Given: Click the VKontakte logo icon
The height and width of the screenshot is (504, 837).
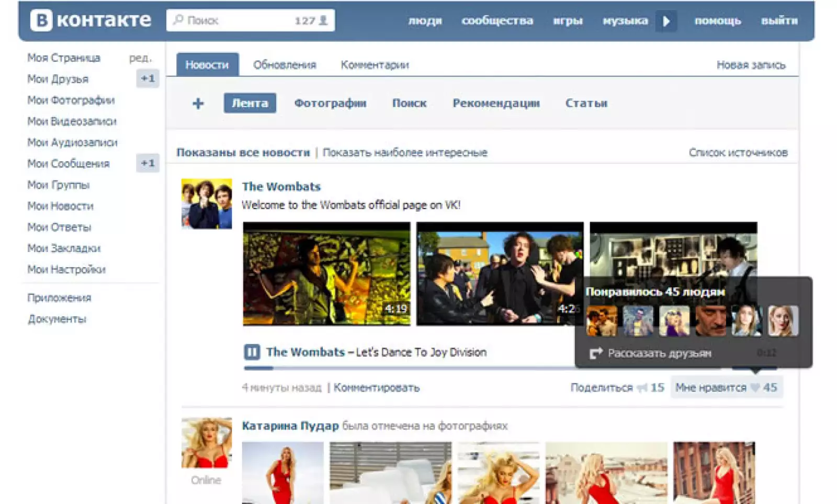Looking at the screenshot, I should [x=41, y=20].
